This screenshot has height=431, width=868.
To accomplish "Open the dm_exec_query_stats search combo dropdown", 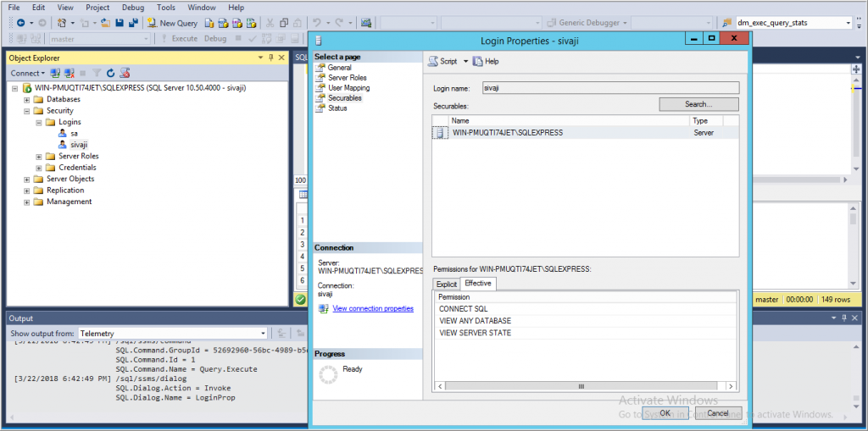I will 849,23.
